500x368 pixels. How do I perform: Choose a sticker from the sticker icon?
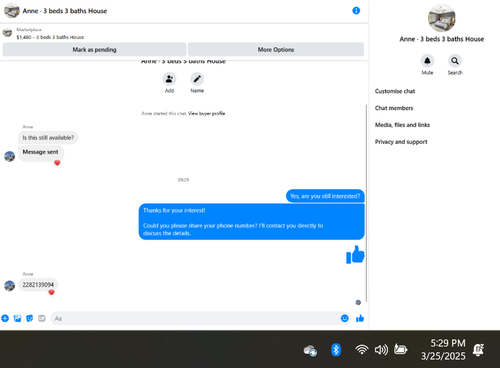pyautogui.click(x=30, y=318)
